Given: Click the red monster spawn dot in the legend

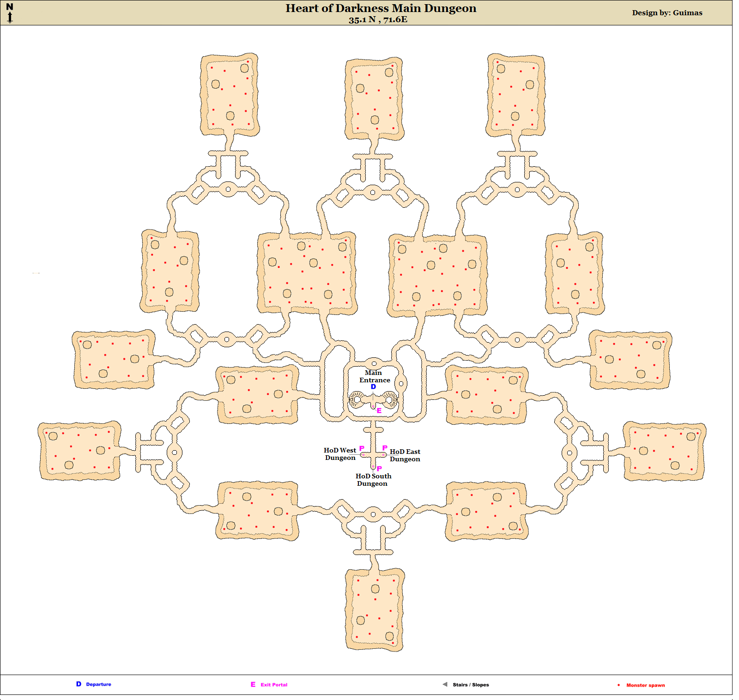Looking at the screenshot, I should (x=618, y=685).
